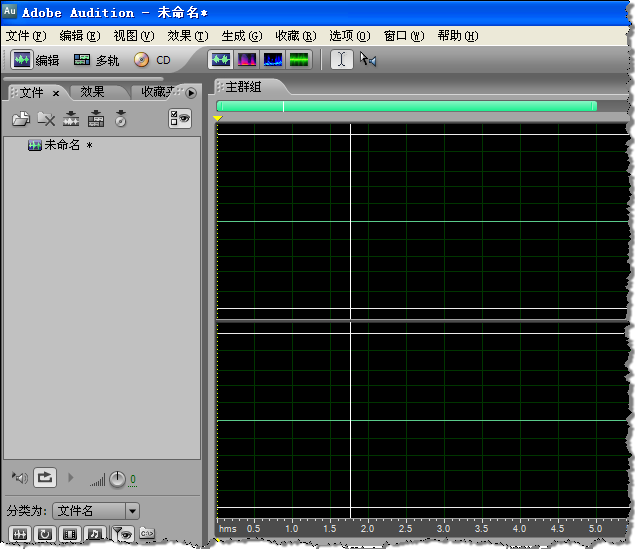Screen dimensions: 635x549
Task: Click the green horizontal zoom bar
Action: click(406, 106)
